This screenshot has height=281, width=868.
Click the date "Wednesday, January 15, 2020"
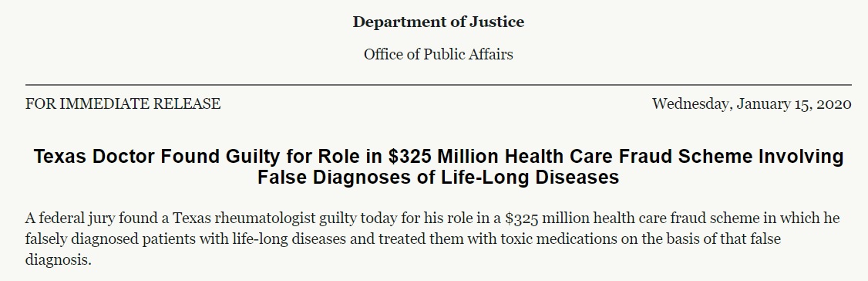751,103
